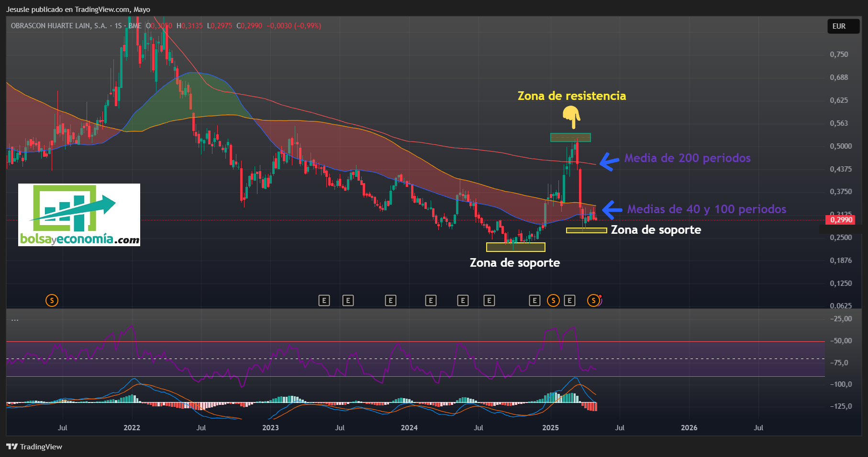The height and width of the screenshot is (457, 868).
Task: Click the Jesusle publicado en TradingView.com header
Action: (78, 10)
